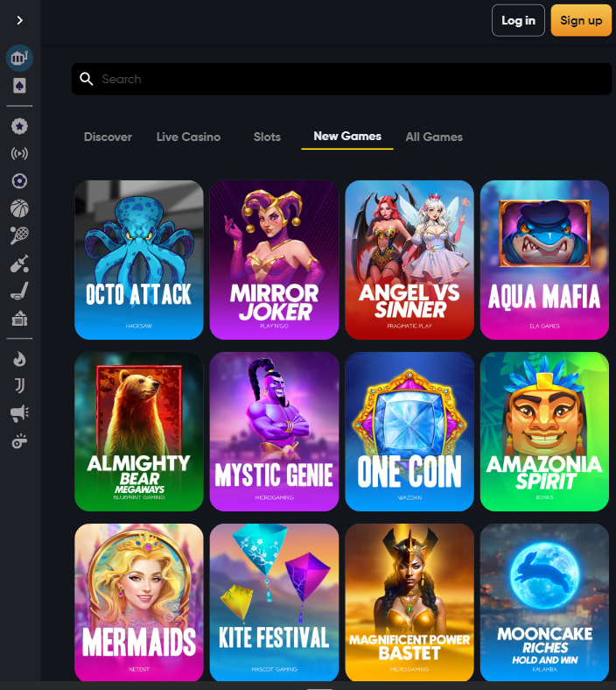Image resolution: width=616 pixels, height=690 pixels.
Task: Select the basketball icon in sidebar
Action: pos(19,208)
